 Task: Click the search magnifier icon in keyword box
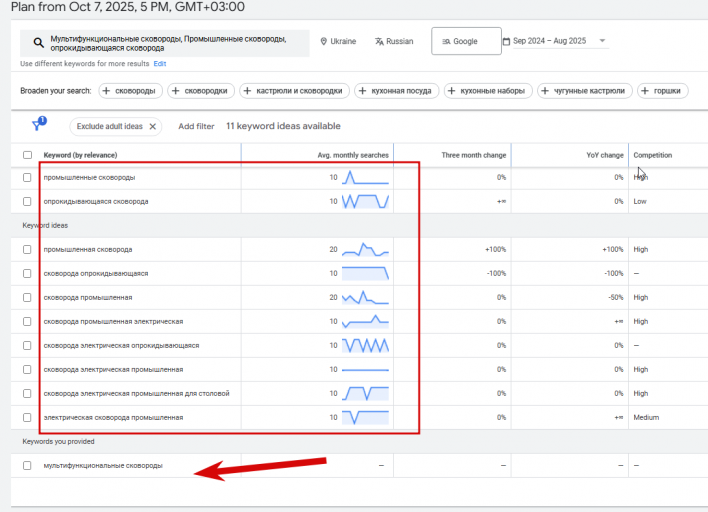[x=39, y=43]
